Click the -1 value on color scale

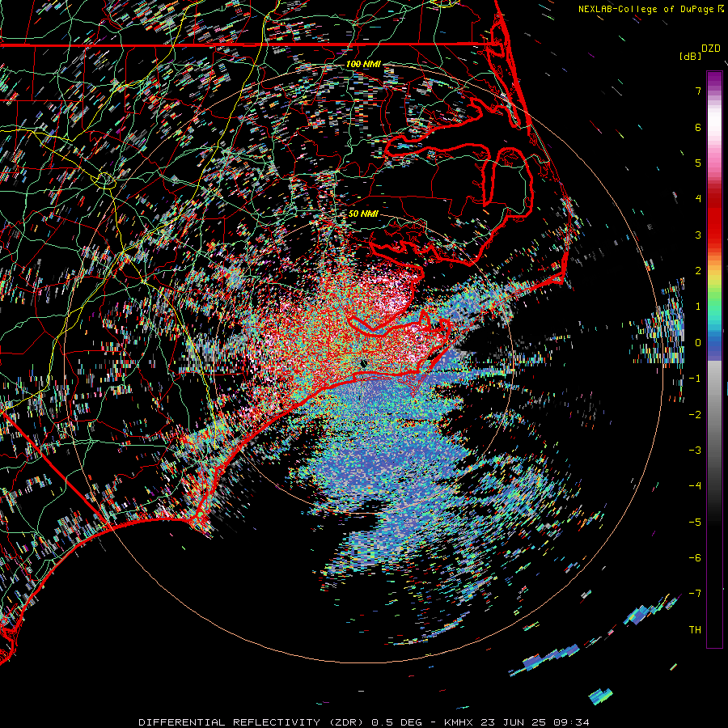(x=695, y=379)
